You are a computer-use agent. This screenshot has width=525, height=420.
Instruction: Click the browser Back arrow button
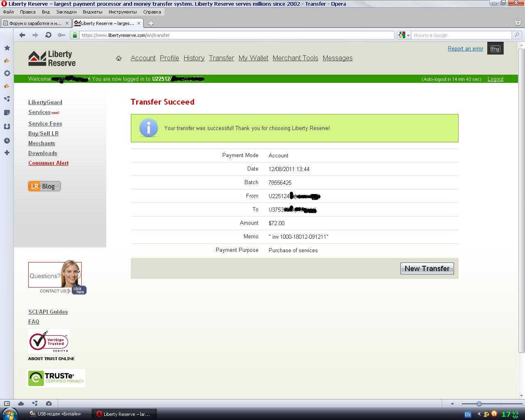tap(22, 35)
